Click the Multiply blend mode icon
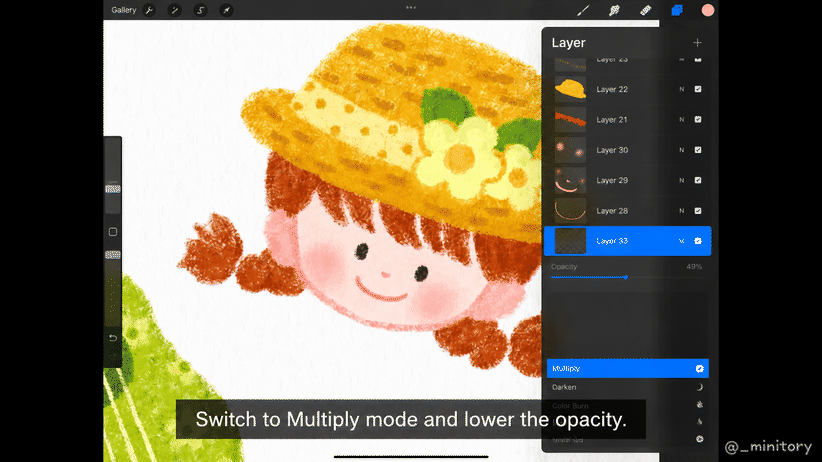Viewport: 822px width, 462px height. pyautogui.click(x=699, y=369)
